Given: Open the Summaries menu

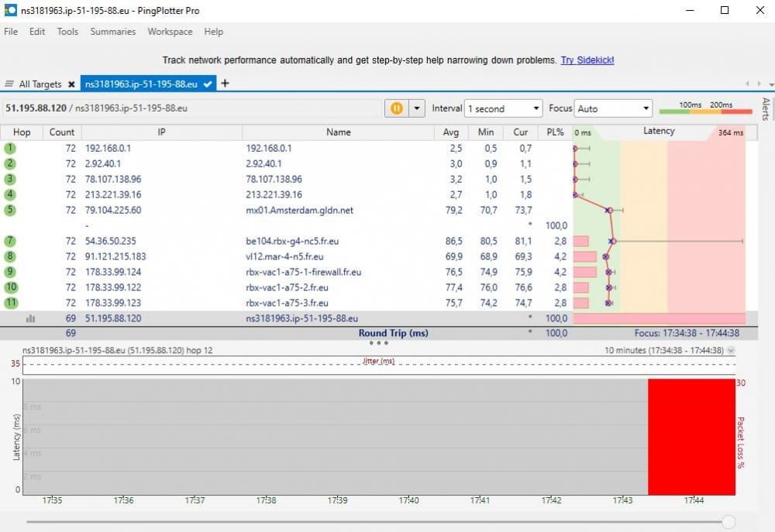Looking at the screenshot, I should (112, 32).
